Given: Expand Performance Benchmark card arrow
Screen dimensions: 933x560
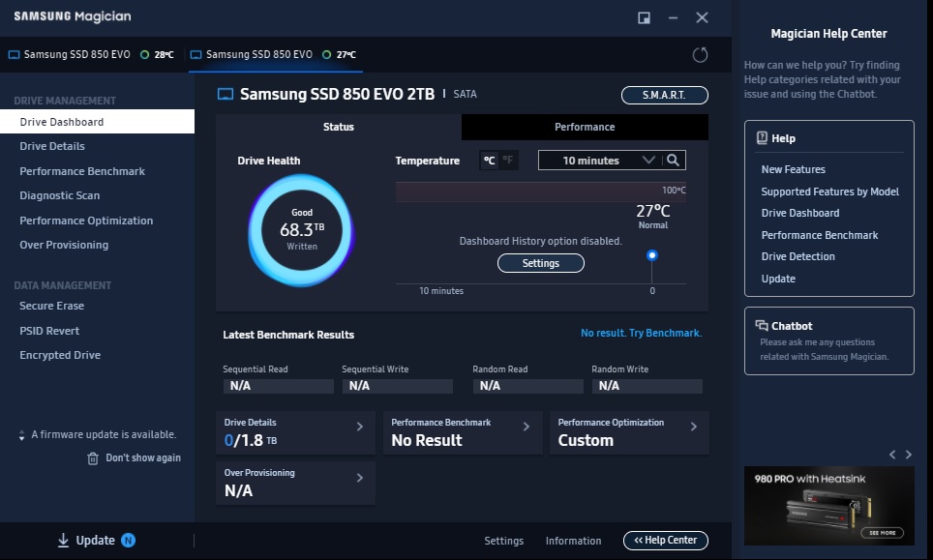Looking at the screenshot, I should click(x=526, y=427).
